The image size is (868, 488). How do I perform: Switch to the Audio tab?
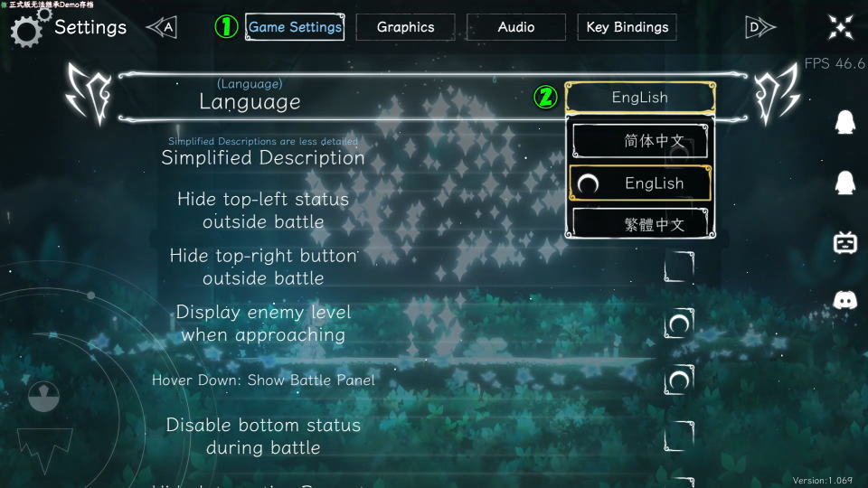516,27
